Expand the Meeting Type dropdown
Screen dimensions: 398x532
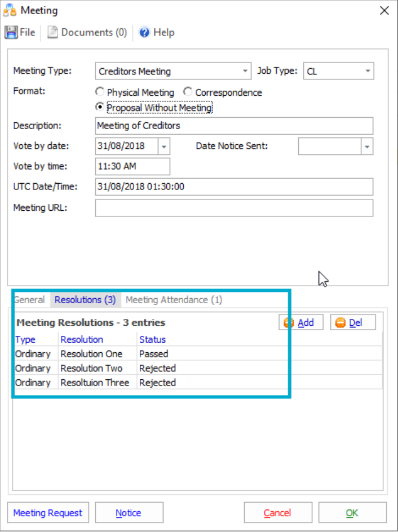point(245,72)
